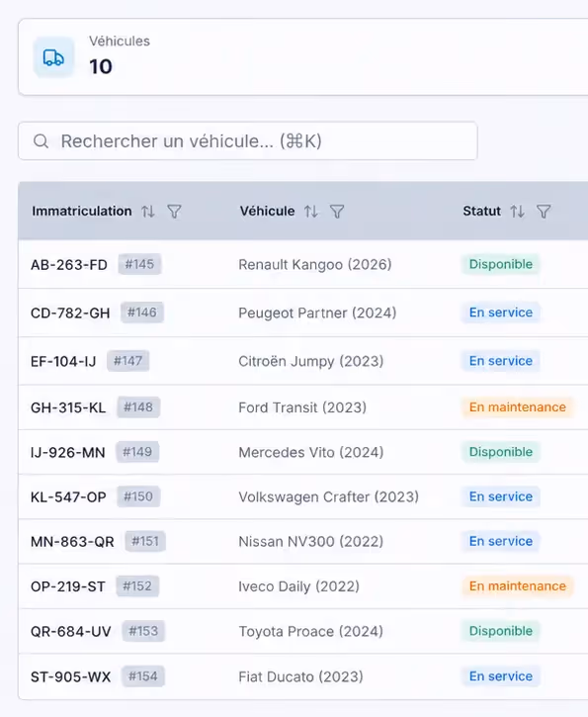Open Mercedes Vito (2024) entry
The width and height of the screenshot is (588, 717).
311,453
